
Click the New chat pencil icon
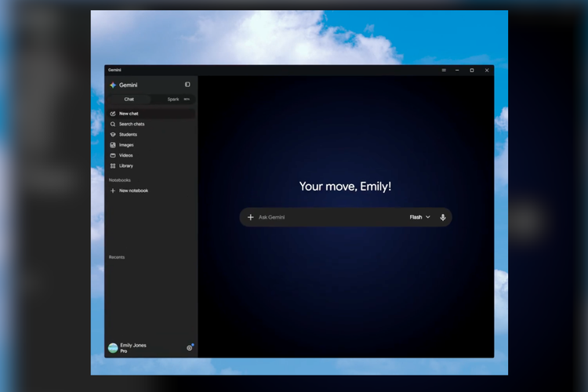coord(113,114)
